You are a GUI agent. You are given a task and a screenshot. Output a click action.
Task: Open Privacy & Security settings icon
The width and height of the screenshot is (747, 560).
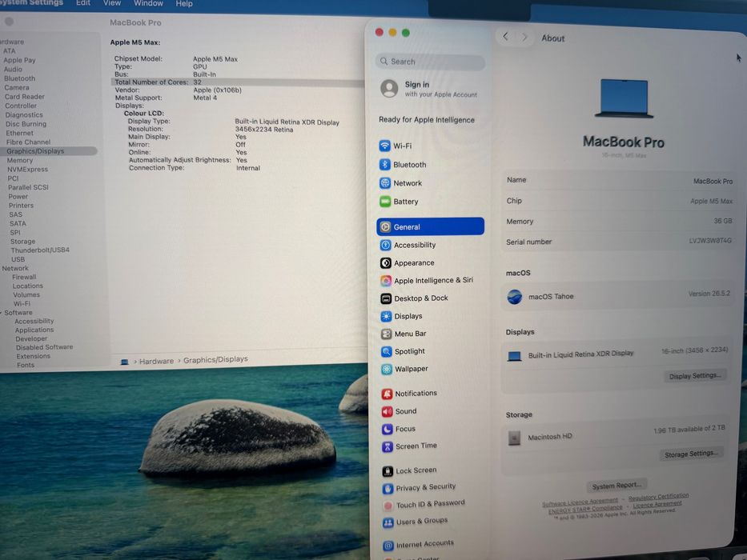(x=388, y=489)
